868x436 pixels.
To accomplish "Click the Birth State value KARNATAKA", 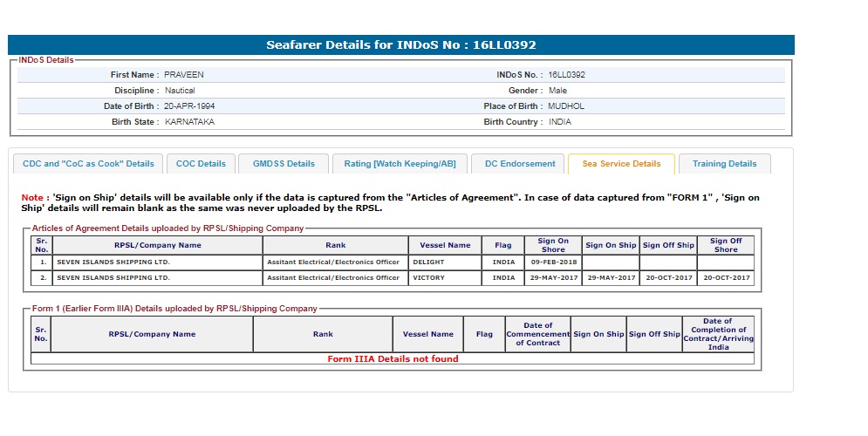I will 189,122.
